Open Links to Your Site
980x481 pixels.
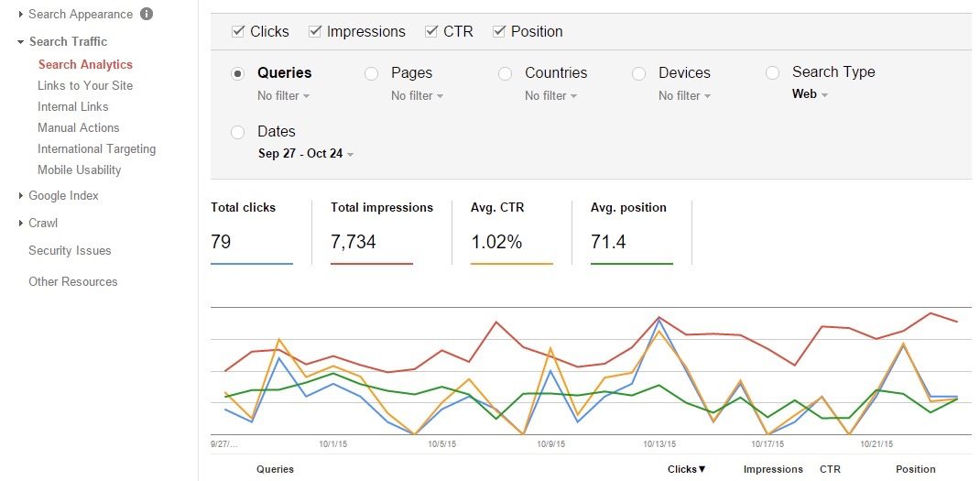pos(85,86)
